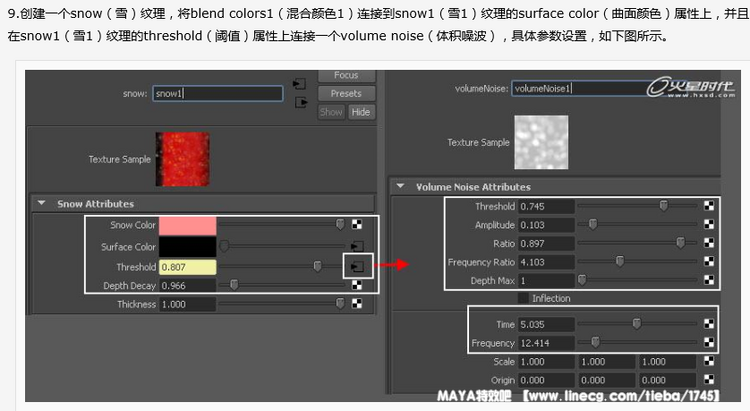
Task: Click snow Threshold input connection icon
Action: (x=356, y=266)
